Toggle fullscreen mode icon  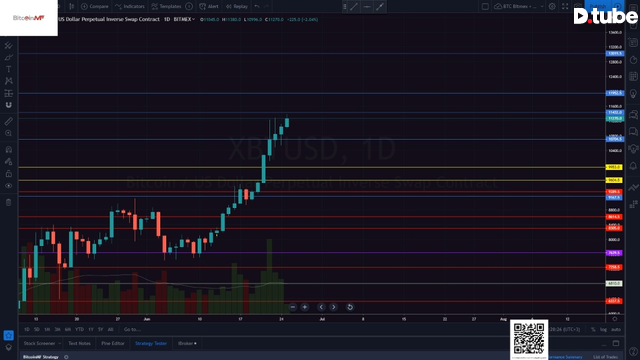pos(565,7)
